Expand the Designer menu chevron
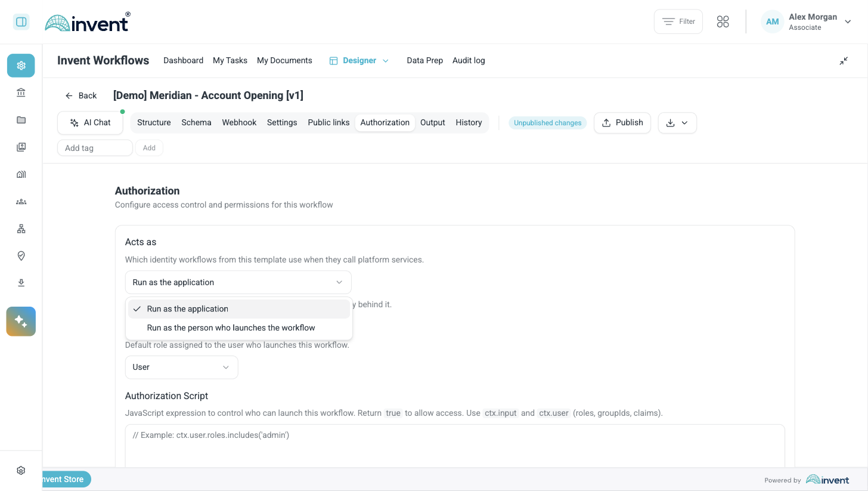The height and width of the screenshot is (491, 868). [x=385, y=61]
